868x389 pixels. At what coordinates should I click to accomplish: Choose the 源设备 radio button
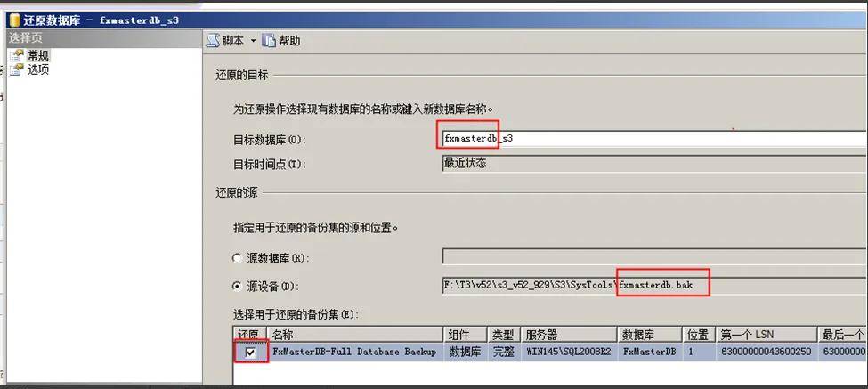(x=237, y=287)
